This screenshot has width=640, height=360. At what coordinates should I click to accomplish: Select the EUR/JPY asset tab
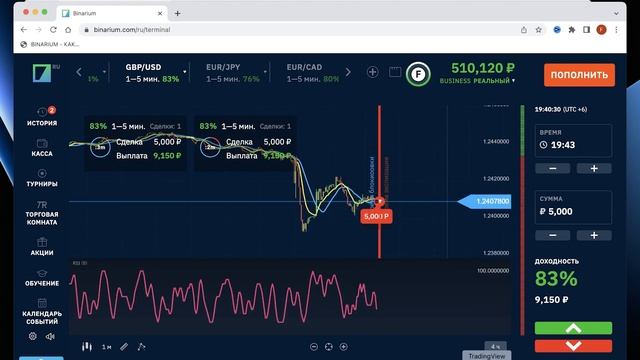point(233,73)
